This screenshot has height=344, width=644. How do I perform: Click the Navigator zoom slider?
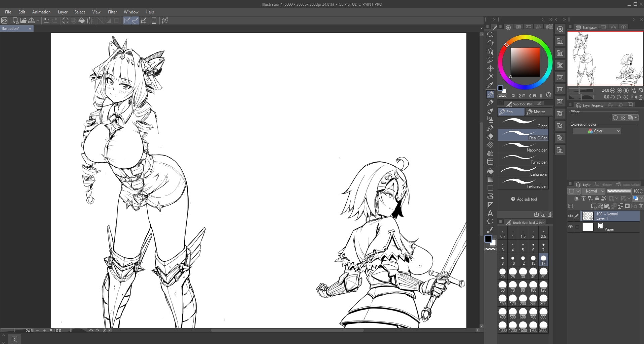point(581,90)
